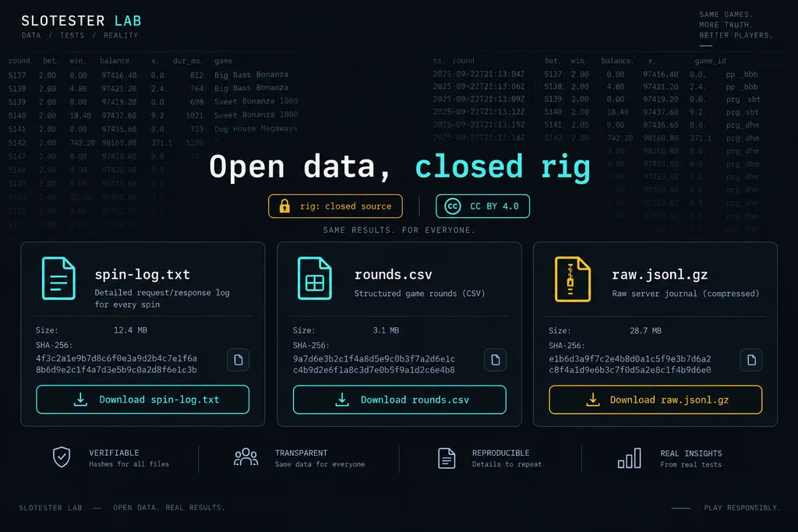The width and height of the screenshot is (798, 532).
Task: Select the raw.jsonl.gz title text
Action: pos(659,275)
